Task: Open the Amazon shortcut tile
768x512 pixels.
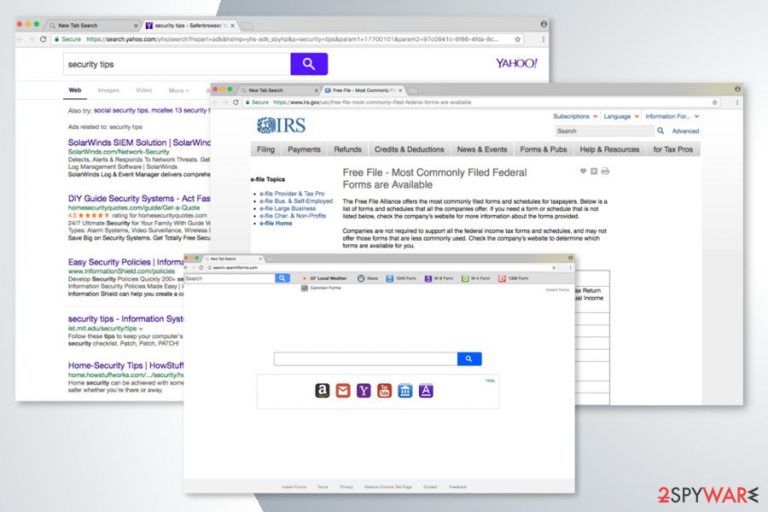Action: 322,390
